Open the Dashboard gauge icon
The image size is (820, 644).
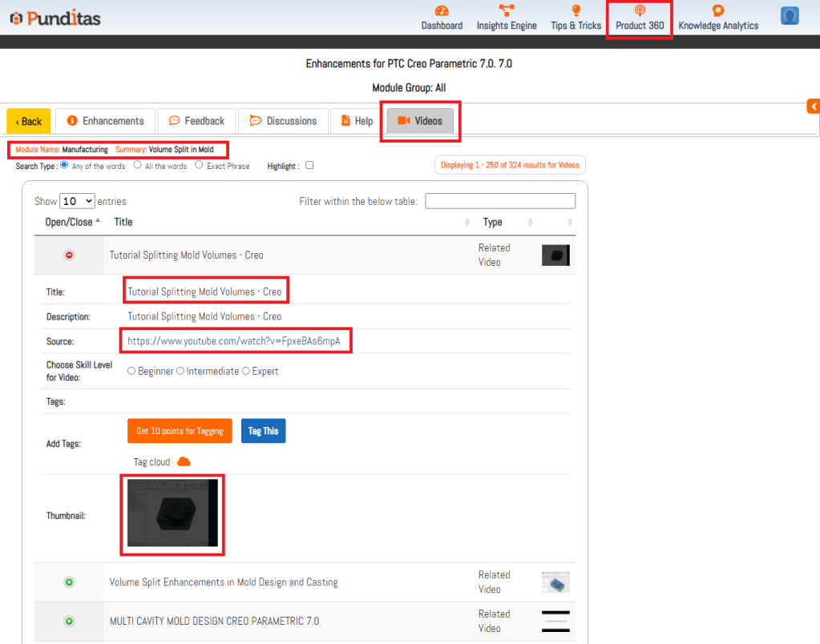[442, 11]
